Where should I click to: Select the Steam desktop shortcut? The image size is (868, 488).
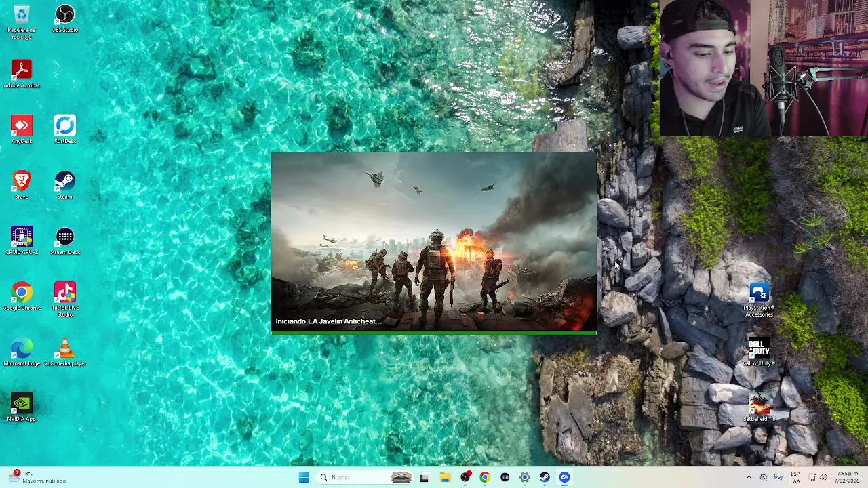65,185
